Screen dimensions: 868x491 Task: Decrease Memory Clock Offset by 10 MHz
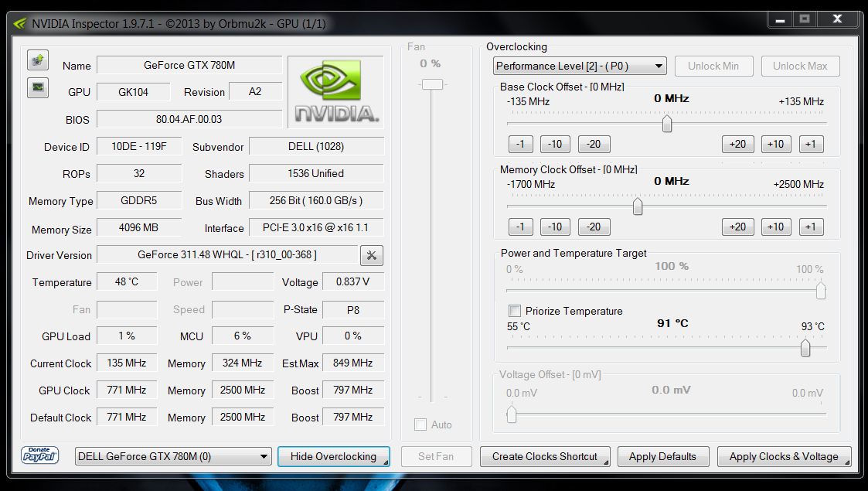tap(555, 227)
